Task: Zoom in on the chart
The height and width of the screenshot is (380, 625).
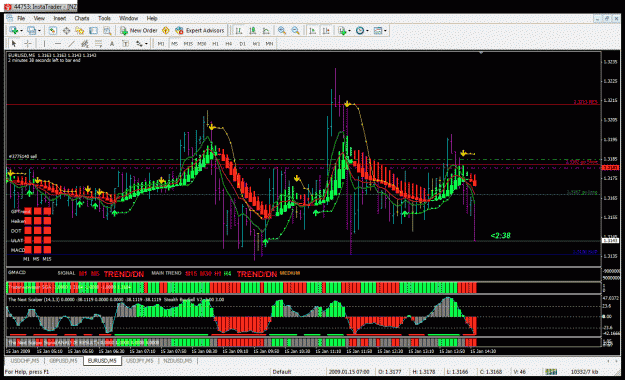Action: tap(282, 30)
